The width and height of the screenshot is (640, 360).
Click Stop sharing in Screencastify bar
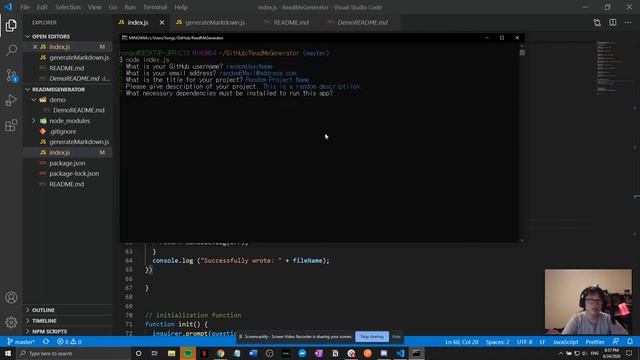[372, 337]
